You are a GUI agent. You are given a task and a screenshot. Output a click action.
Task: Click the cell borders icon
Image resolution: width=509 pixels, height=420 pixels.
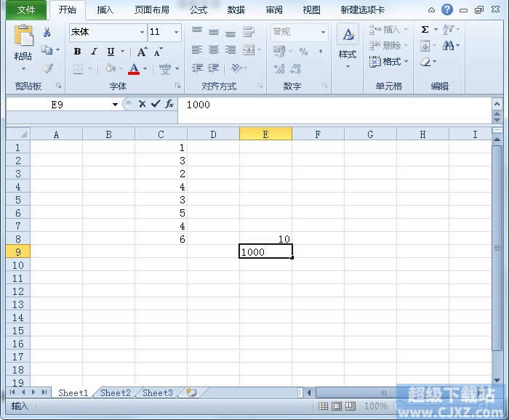point(78,69)
